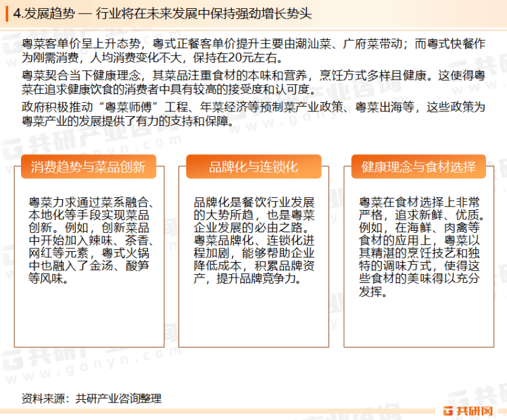Screen dimensions: 507x420
Task: Click the paragraph about 粤菜契合当下健康理念
Action: pos(254,82)
